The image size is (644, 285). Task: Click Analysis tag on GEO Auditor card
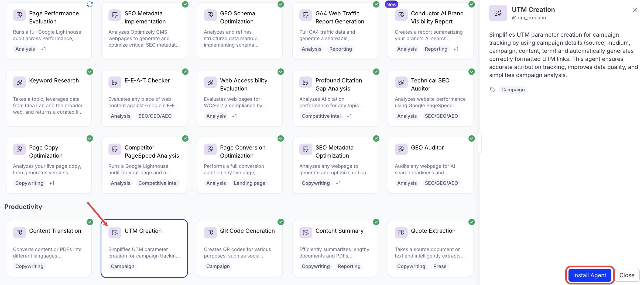pos(407,183)
